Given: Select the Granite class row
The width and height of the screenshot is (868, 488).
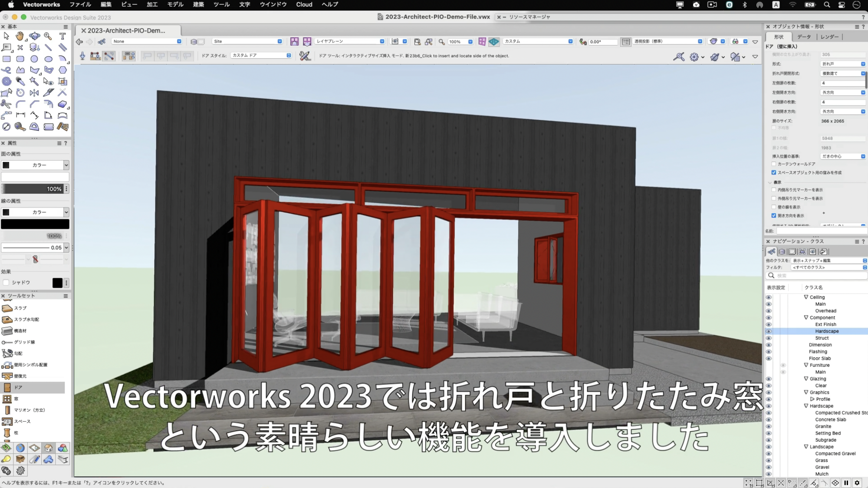Looking at the screenshot, I should [x=823, y=426].
